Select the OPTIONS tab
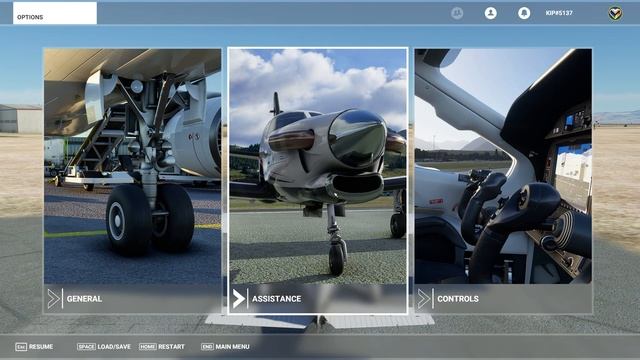This screenshot has height=360, width=640. [x=55, y=13]
